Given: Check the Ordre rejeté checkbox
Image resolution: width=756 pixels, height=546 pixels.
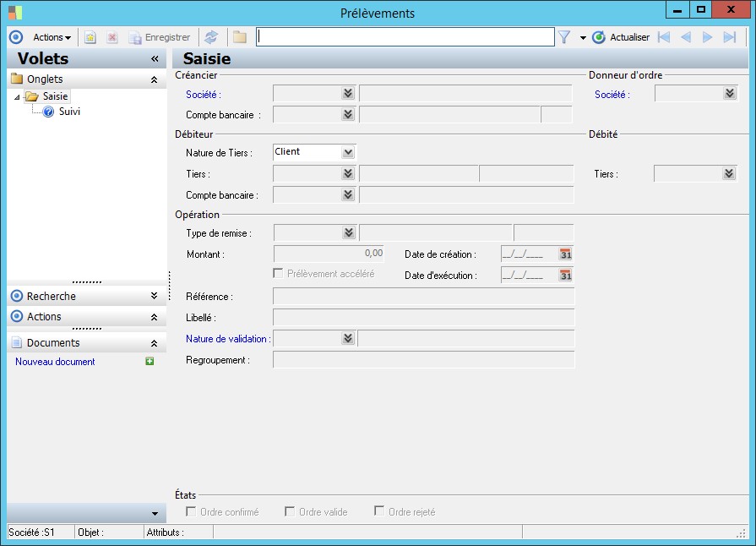Looking at the screenshot, I should pos(379,511).
